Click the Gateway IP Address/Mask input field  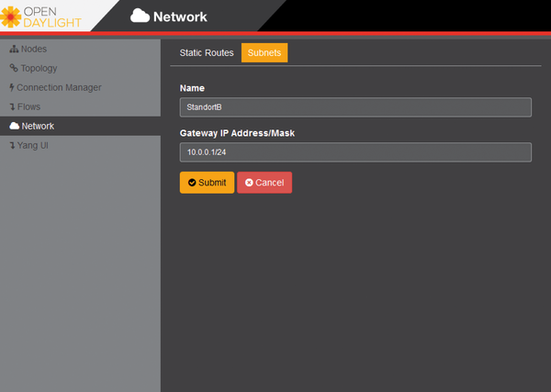pyautogui.click(x=355, y=151)
